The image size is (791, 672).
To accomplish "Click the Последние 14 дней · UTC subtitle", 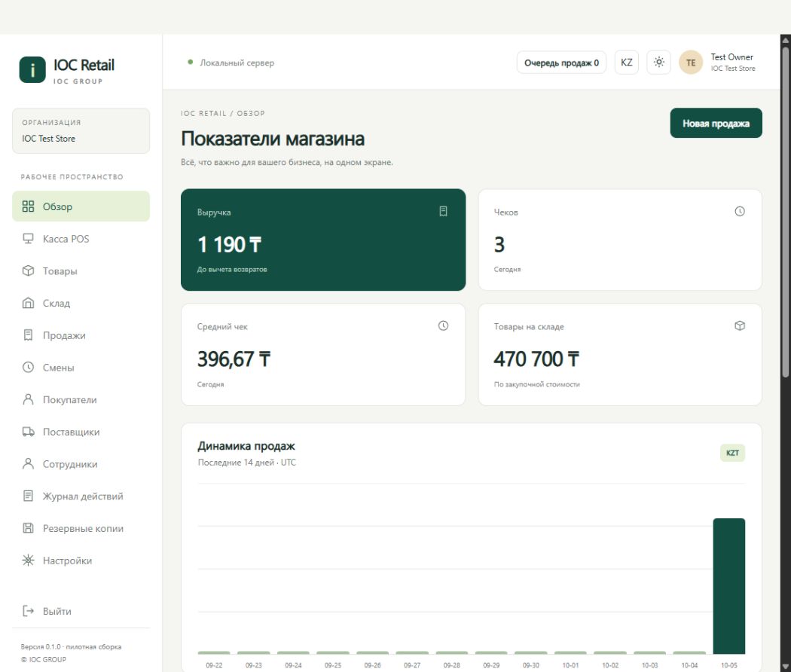I will tap(246, 463).
